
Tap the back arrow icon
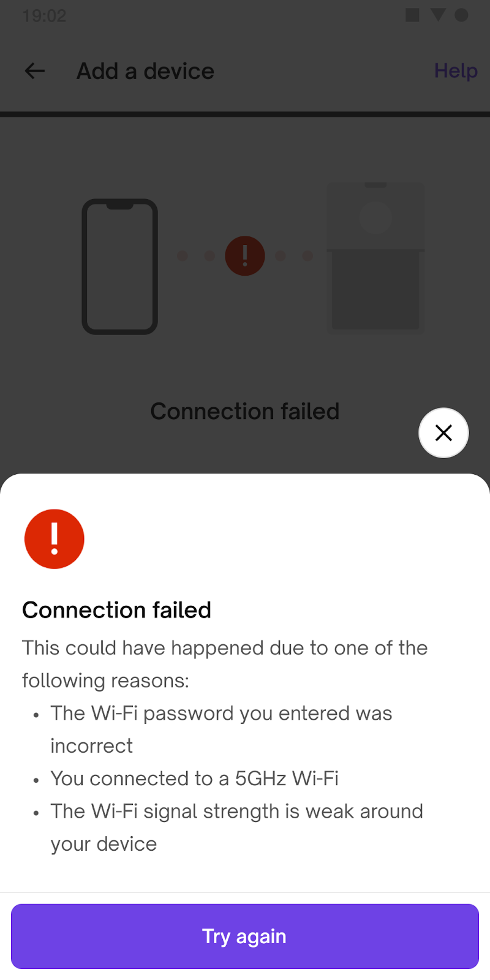coord(35,71)
